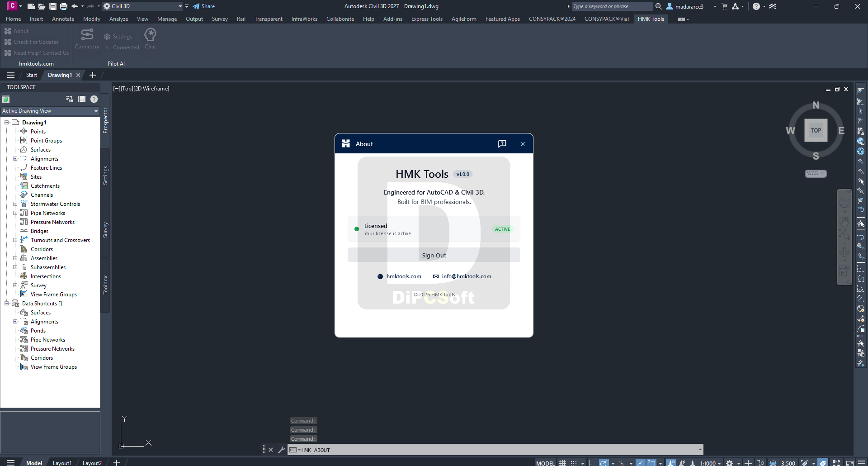The width and height of the screenshot is (868, 466).
Task: Expand the Assemblies tree node
Action: pyautogui.click(x=15, y=258)
